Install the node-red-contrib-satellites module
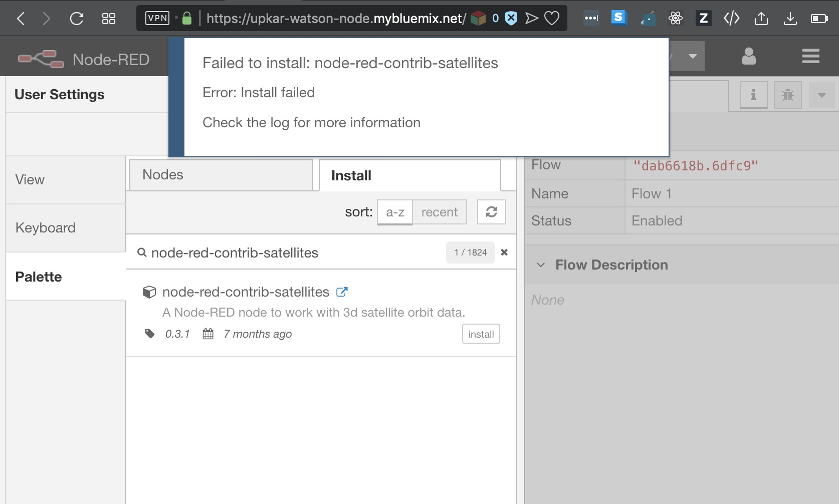Screen dimensions: 839x504 coord(481,334)
